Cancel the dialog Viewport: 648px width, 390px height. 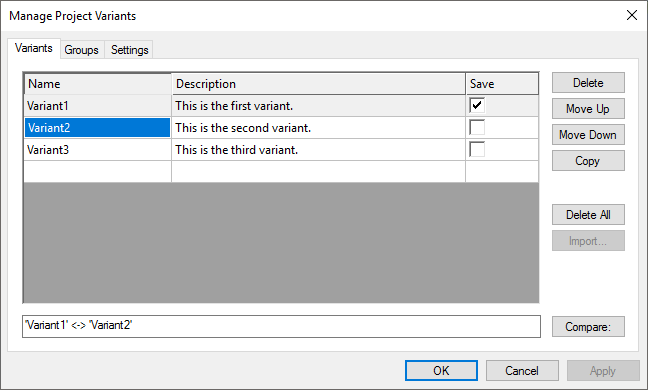(522, 371)
